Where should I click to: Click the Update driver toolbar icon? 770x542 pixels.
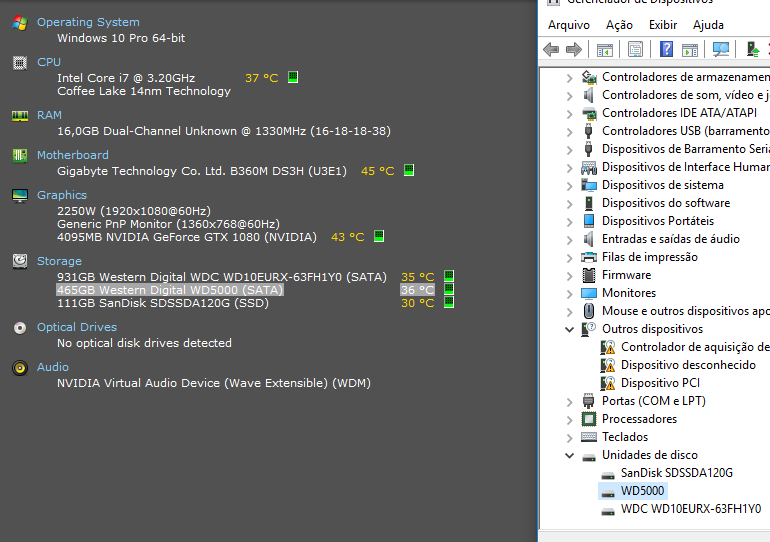753,49
